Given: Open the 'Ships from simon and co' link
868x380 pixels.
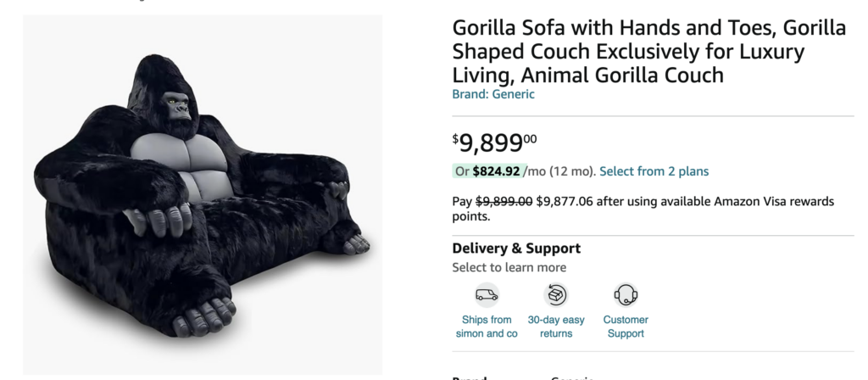Looking at the screenshot, I should click(x=487, y=327).
